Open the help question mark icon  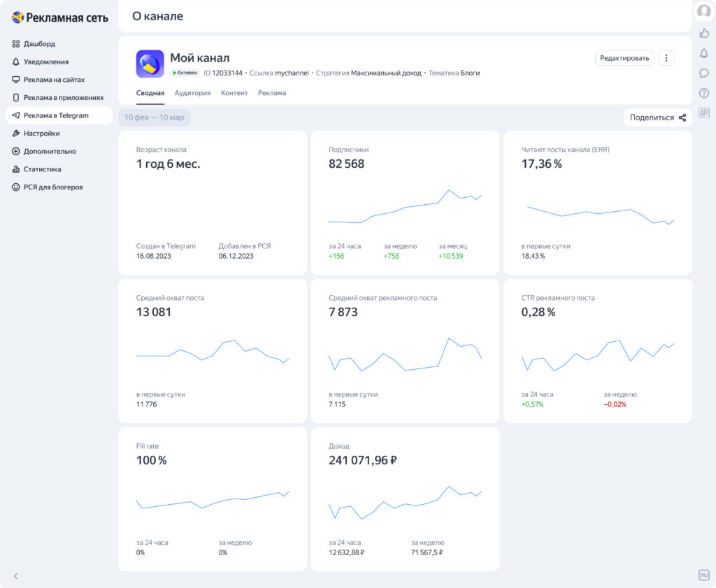704,93
